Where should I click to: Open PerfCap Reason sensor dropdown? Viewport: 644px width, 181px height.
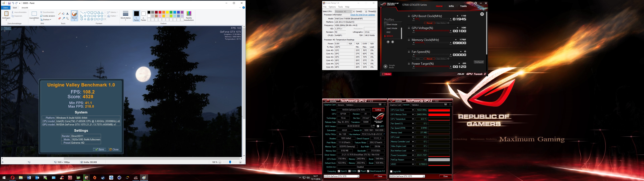pos(413,160)
